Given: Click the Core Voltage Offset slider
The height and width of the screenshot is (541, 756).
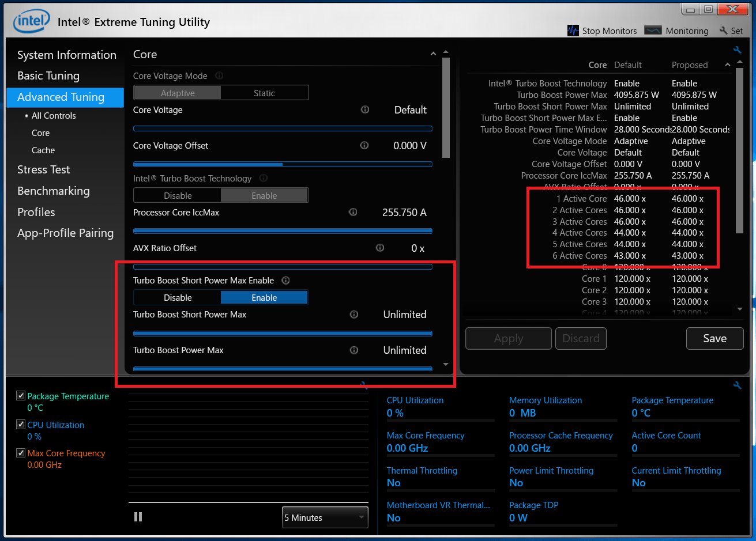Looking at the screenshot, I should (x=283, y=164).
